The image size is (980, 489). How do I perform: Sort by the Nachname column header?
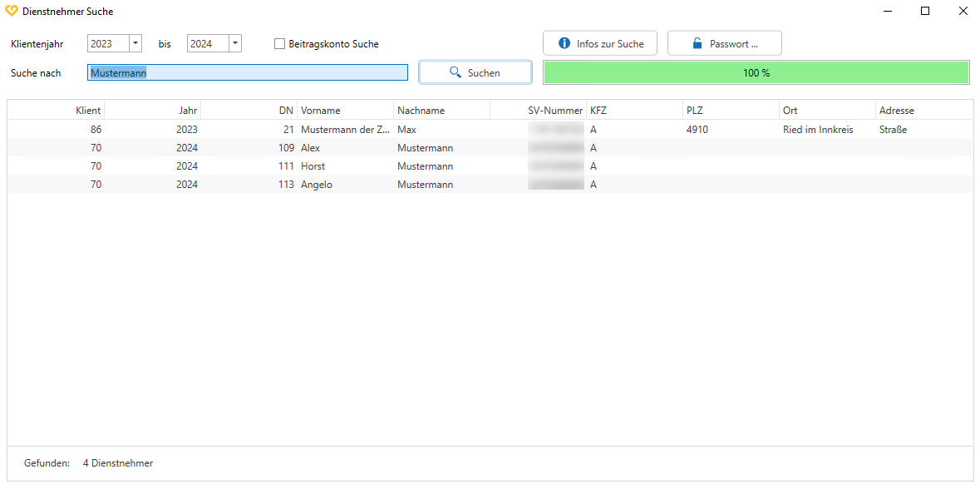[421, 111]
